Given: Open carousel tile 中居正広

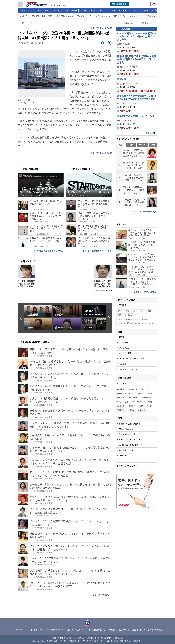Looking at the screenshot, I should pos(38,324).
